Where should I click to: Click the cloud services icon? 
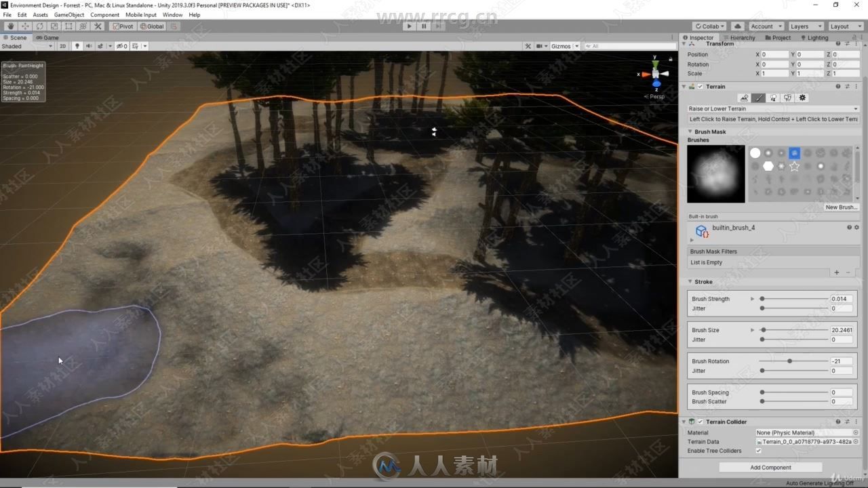tap(738, 26)
